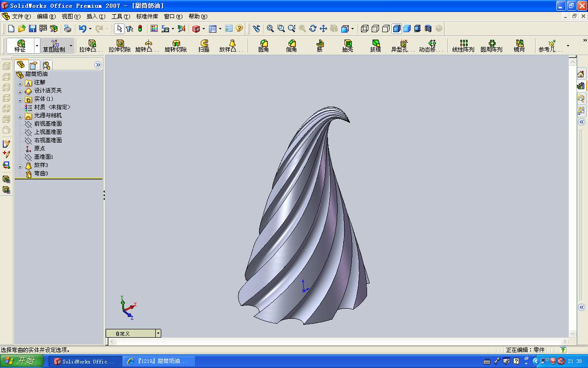Undo the last action
Viewport: 588px width, 368px height.
[x=82, y=29]
